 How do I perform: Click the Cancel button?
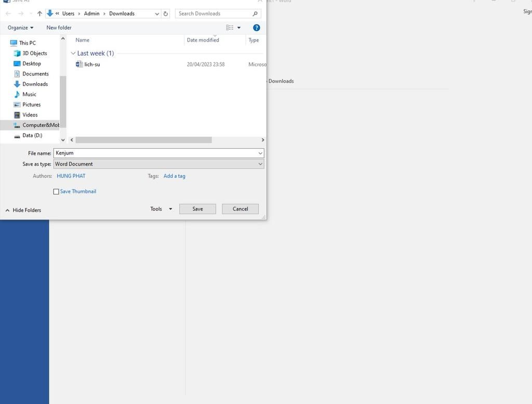[240, 209]
